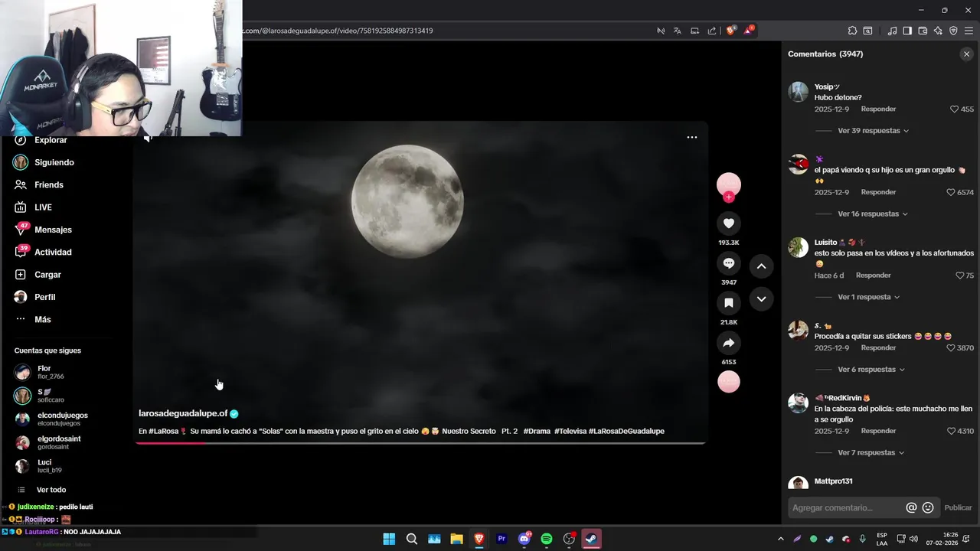The width and height of the screenshot is (980, 551).
Task: Seek on the video progress bar
Action: [x=420, y=442]
